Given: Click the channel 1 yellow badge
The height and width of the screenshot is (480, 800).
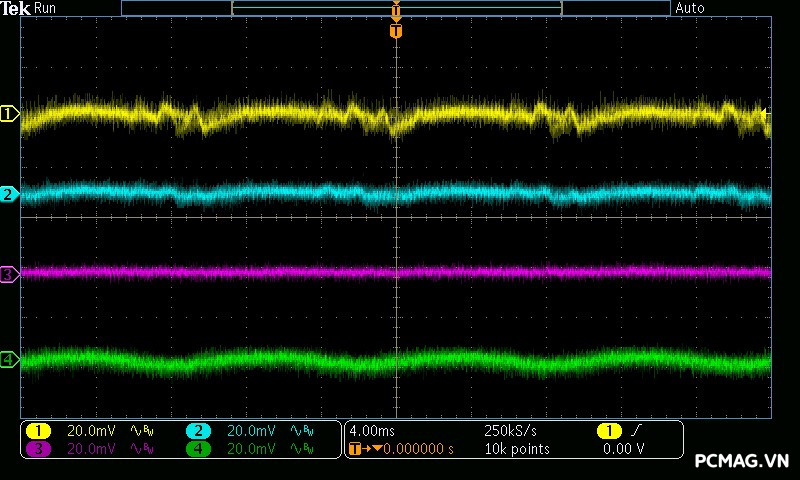Looking at the screenshot, I should click(x=37, y=430).
